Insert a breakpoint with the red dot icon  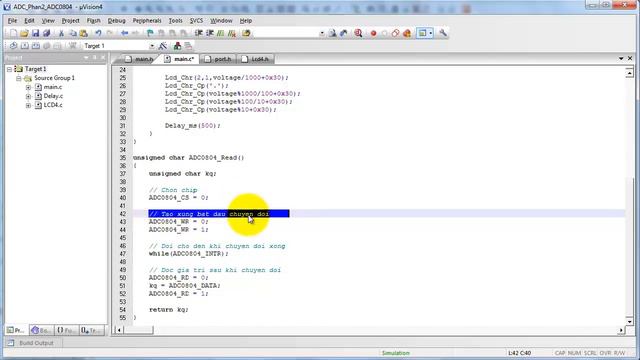[x=373, y=33]
